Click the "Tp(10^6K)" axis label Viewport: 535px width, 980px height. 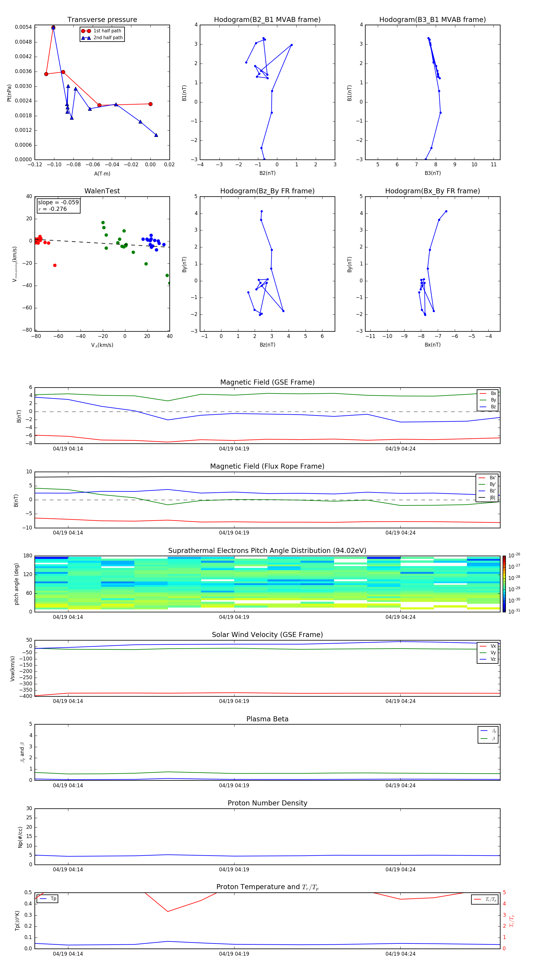[x=17, y=921]
